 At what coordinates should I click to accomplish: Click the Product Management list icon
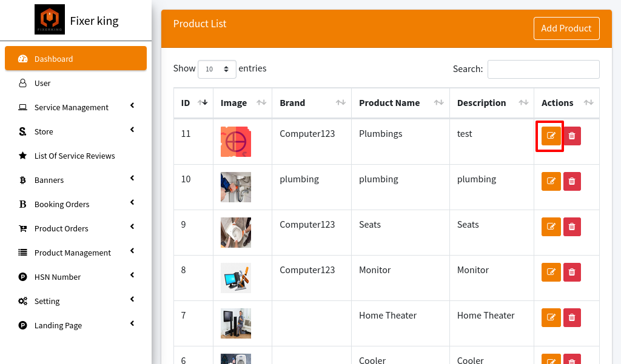tap(23, 253)
